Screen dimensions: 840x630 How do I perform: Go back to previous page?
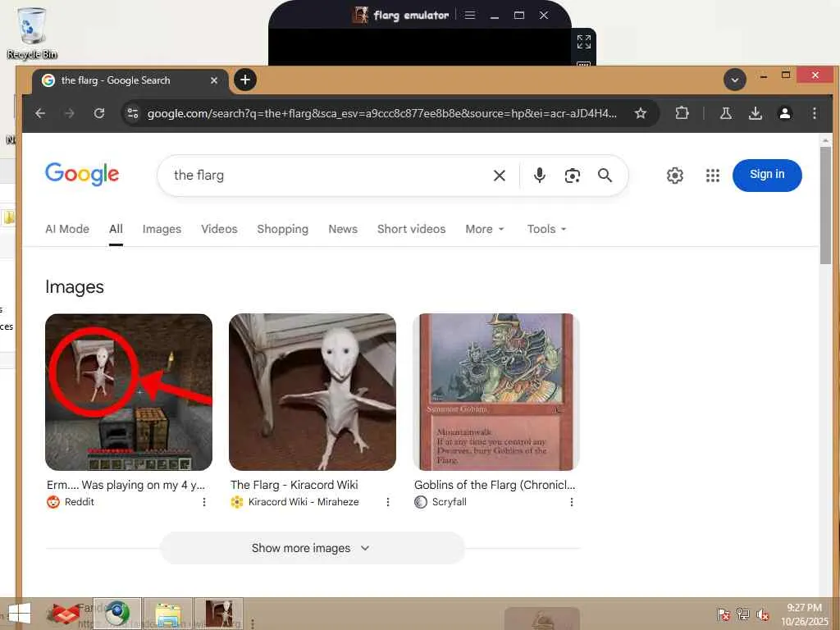point(40,113)
